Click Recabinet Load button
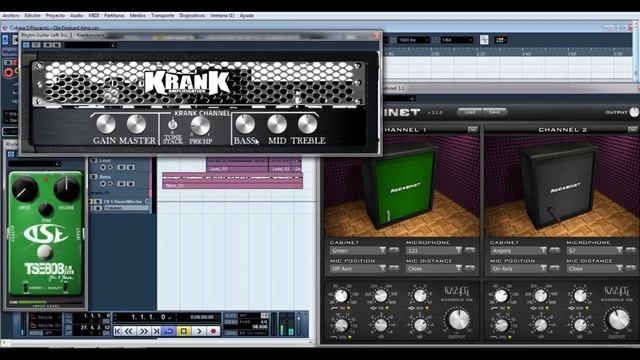Viewport: 640px width, 360px height. click(x=469, y=112)
